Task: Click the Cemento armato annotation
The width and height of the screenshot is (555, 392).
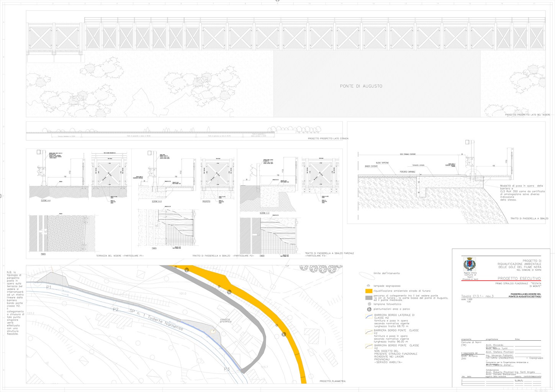Action: tap(418, 165)
